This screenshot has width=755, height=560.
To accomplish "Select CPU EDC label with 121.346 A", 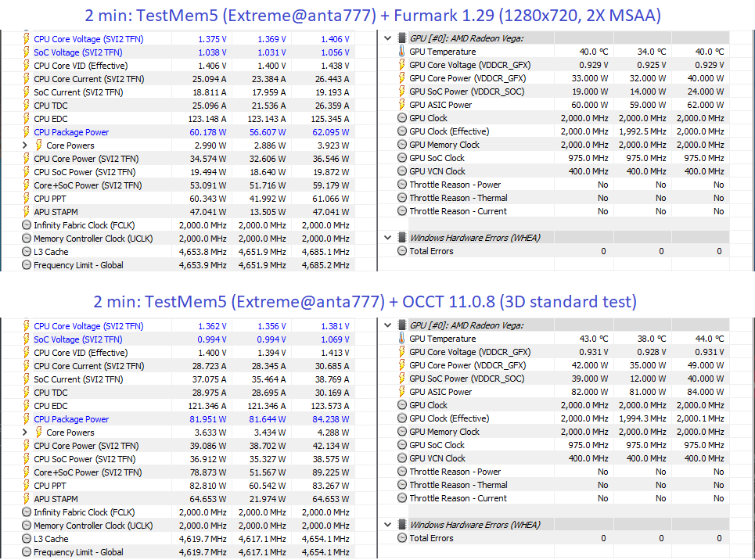I will (51, 406).
